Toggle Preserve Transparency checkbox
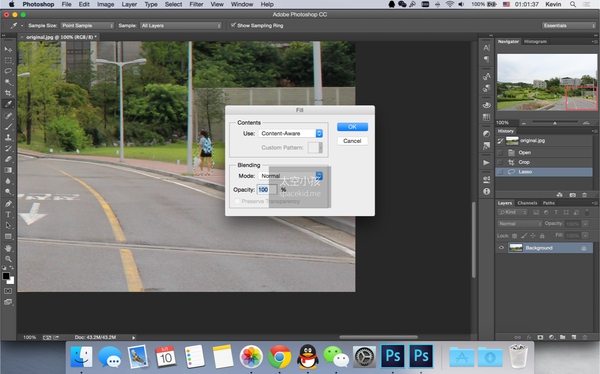This screenshot has height=374, width=600. [237, 201]
